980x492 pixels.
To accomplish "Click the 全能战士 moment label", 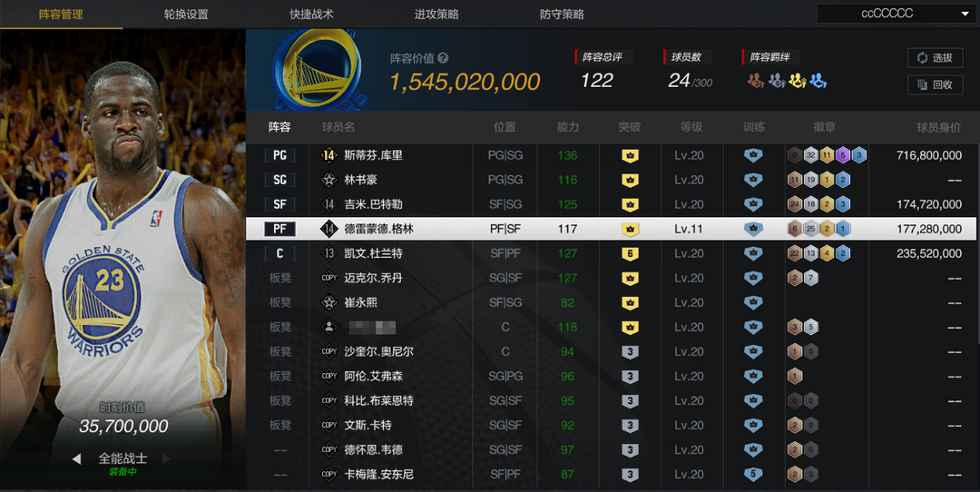I will coord(122,458).
